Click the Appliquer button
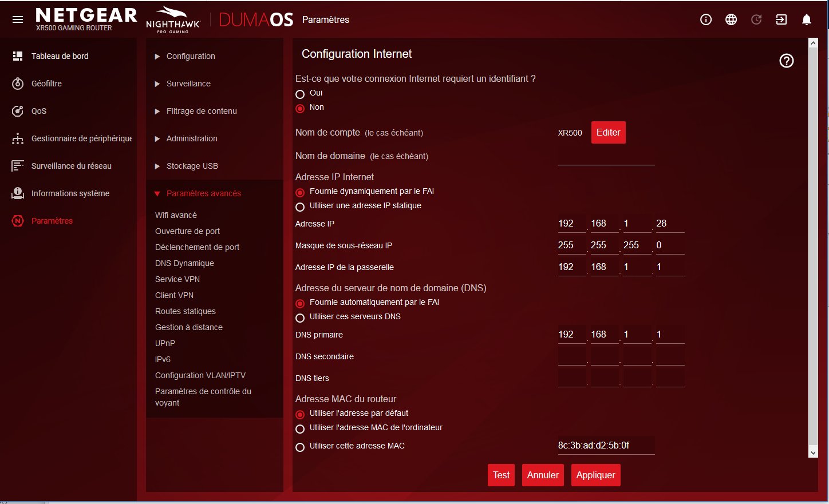This screenshot has height=504, width=829. coord(595,475)
